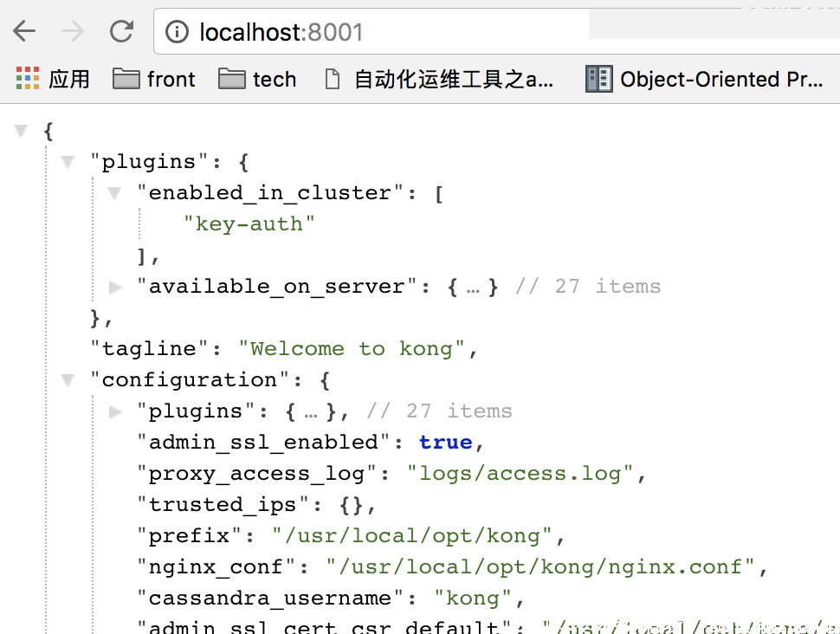Click the "admin_ssl_enabled" key
This screenshot has width=840, height=634.
263,443
